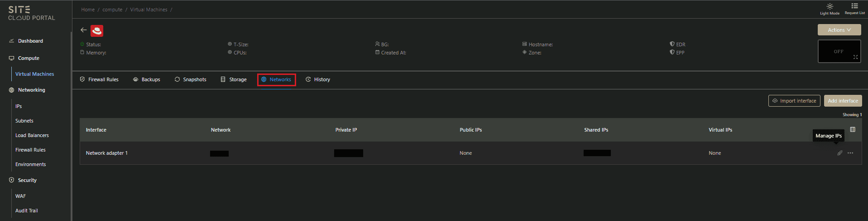Open Audit Trail in the sidebar
The width and height of the screenshot is (868, 221).
pos(26,211)
